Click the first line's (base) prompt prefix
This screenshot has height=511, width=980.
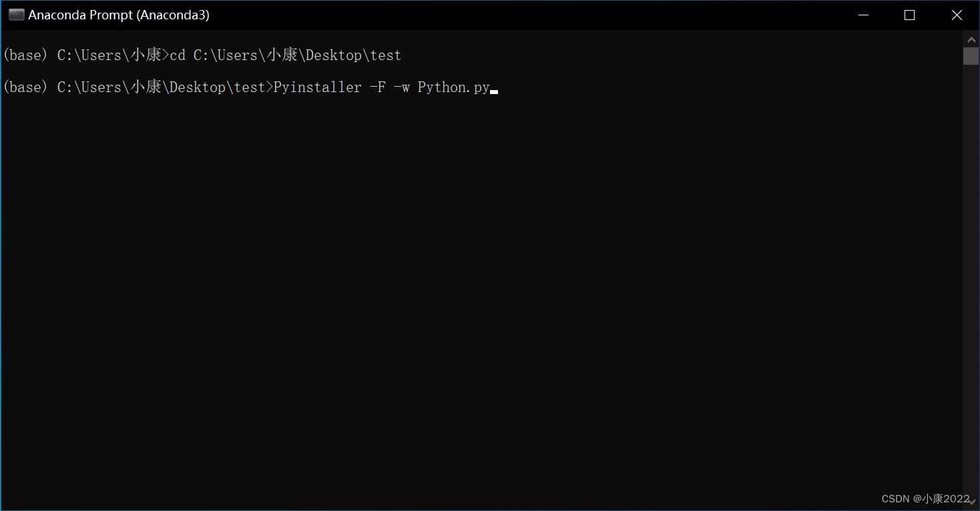click(25, 55)
